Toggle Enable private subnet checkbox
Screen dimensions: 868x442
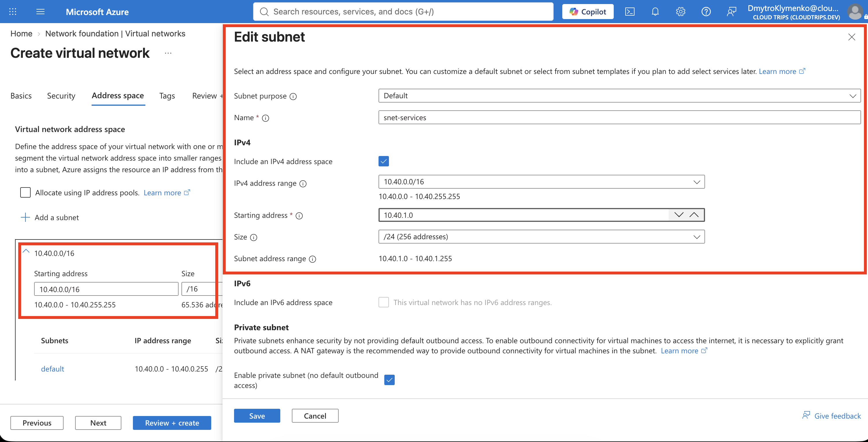click(389, 380)
